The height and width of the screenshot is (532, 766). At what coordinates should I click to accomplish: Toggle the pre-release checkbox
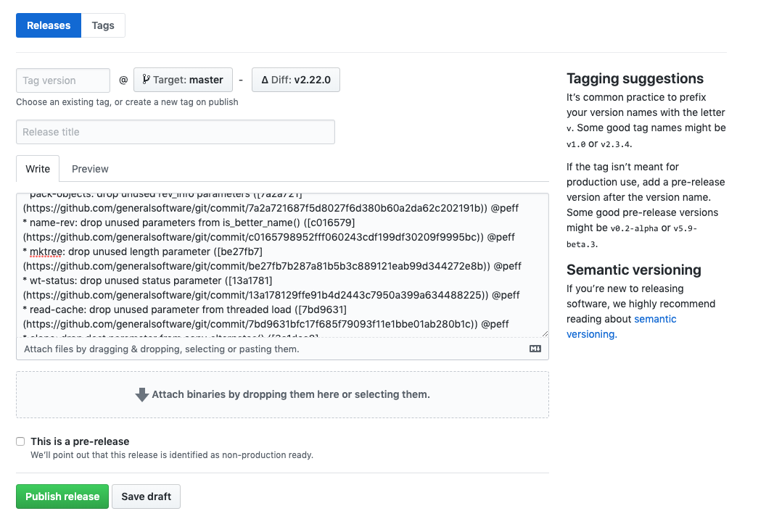[x=20, y=441]
